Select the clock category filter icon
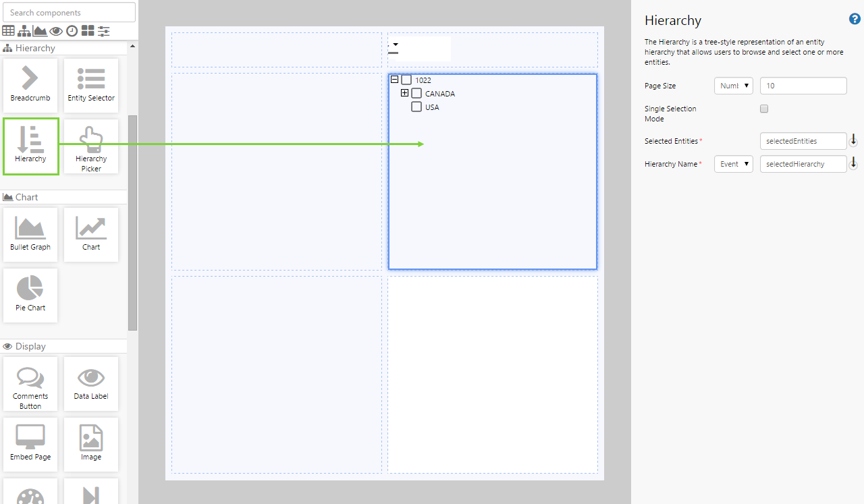 (x=72, y=31)
